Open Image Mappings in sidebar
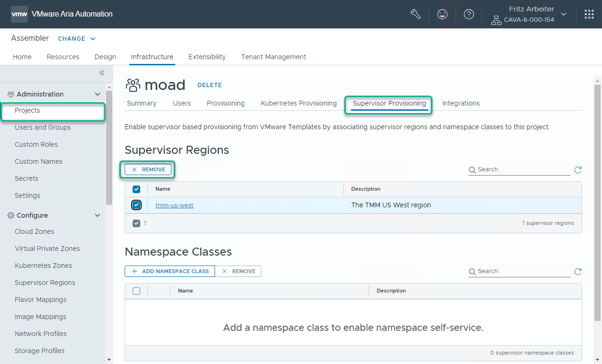Screen dimensions: 602x364 (x=41, y=317)
